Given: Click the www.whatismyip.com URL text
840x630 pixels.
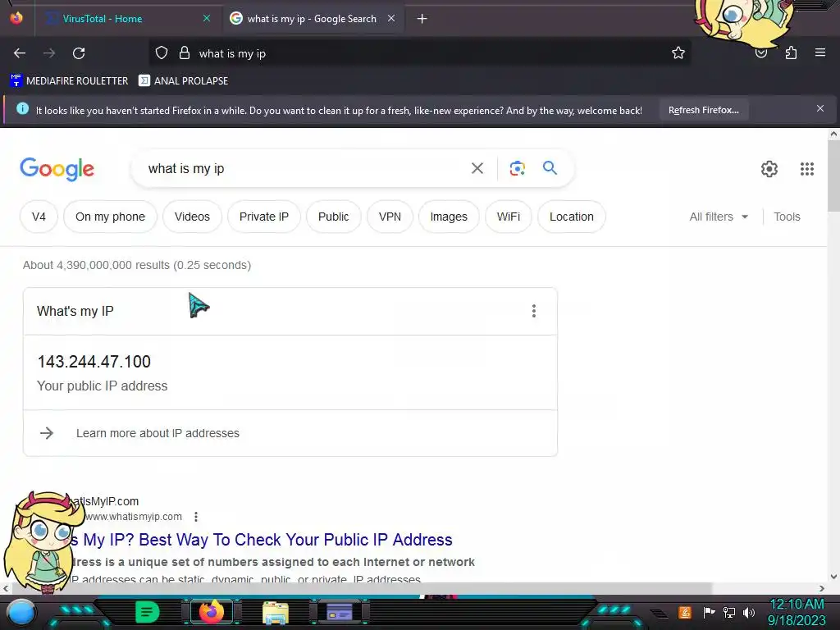Looking at the screenshot, I should point(134,517).
